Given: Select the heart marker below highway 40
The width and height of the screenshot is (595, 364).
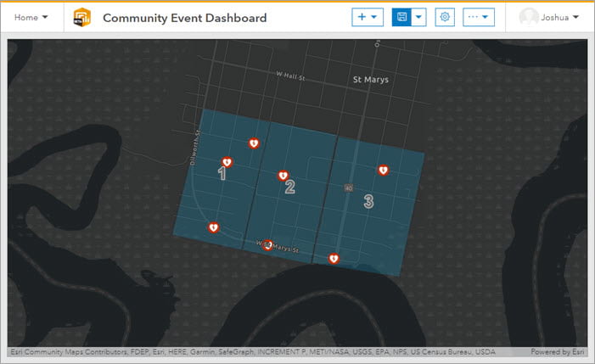Looking at the screenshot, I should pyautogui.click(x=334, y=259).
